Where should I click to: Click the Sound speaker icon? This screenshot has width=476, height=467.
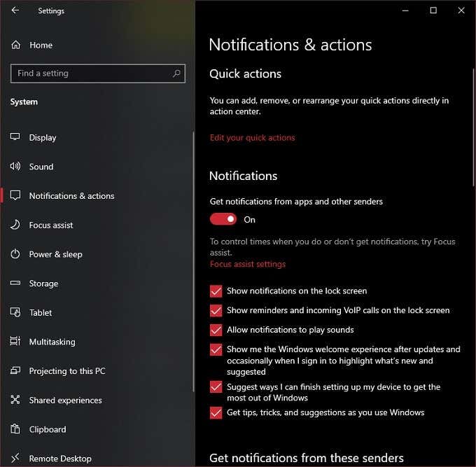(15, 166)
